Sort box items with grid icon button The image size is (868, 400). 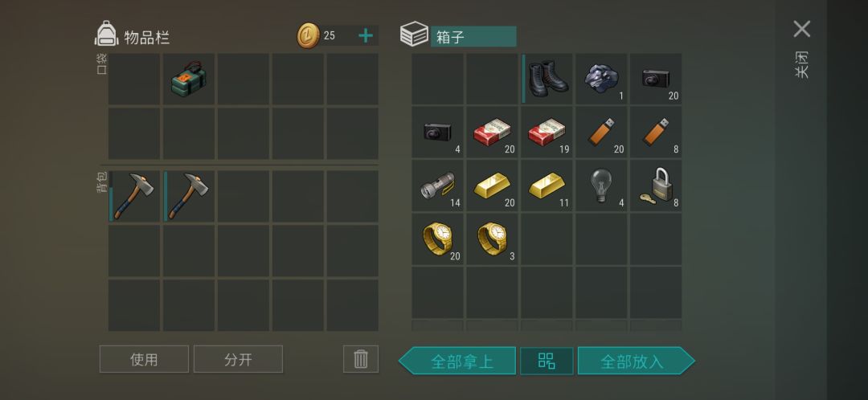547,361
